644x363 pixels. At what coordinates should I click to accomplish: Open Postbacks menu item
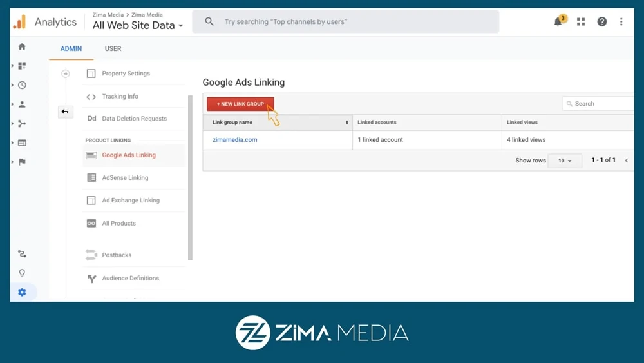coord(117,255)
